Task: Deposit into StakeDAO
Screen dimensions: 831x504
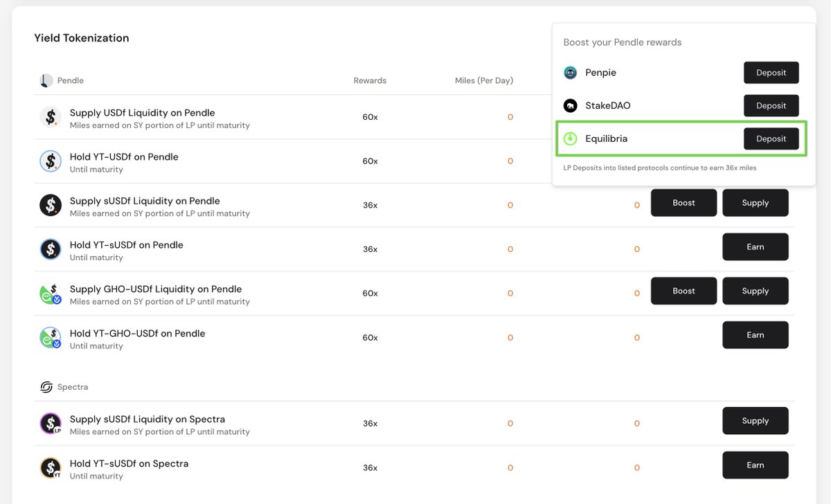Action: coord(771,106)
